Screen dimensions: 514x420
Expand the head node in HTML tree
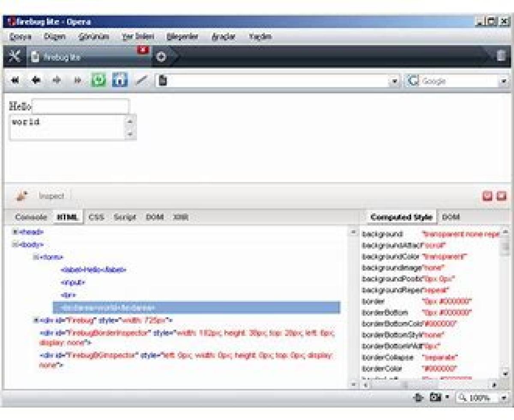click(15, 232)
